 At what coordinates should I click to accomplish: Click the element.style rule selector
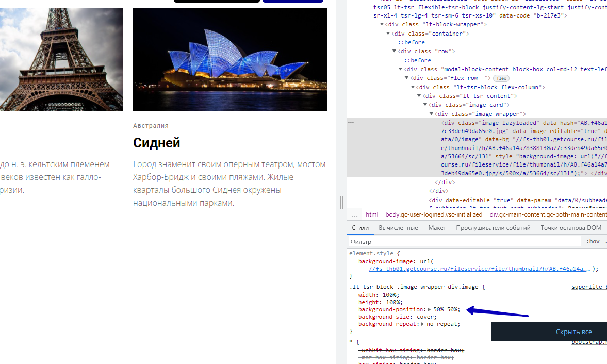point(372,253)
